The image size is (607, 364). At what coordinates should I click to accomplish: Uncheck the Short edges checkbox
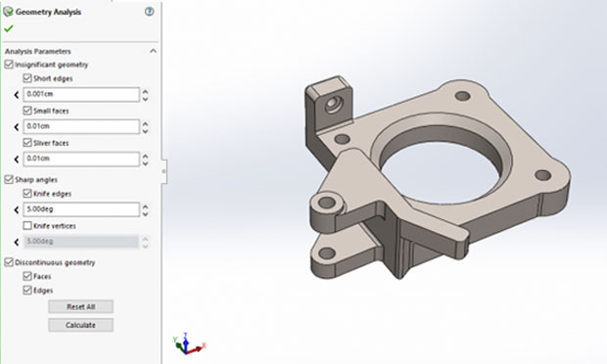point(27,78)
